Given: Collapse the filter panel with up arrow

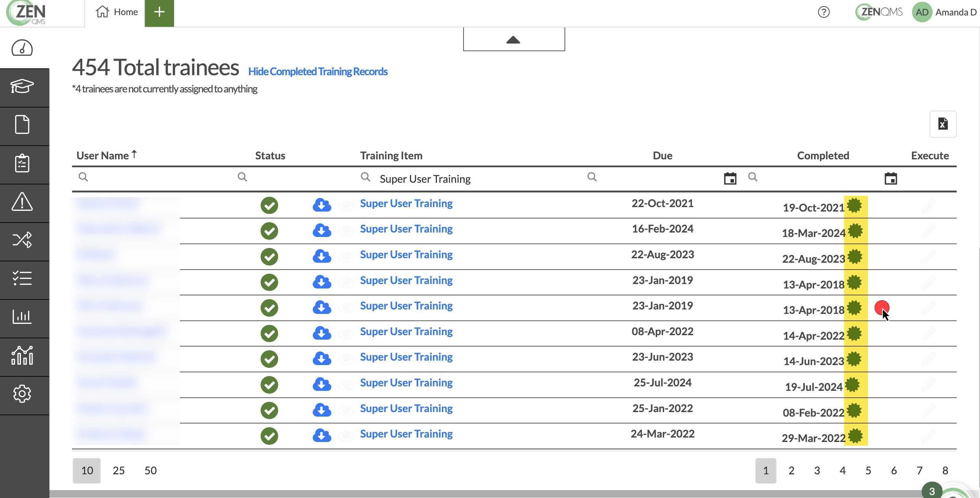Looking at the screenshot, I should [x=514, y=39].
